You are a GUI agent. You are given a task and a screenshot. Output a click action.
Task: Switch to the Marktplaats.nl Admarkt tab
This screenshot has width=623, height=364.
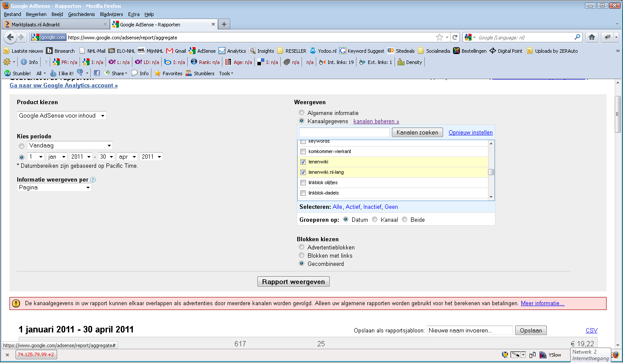[55, 24]
